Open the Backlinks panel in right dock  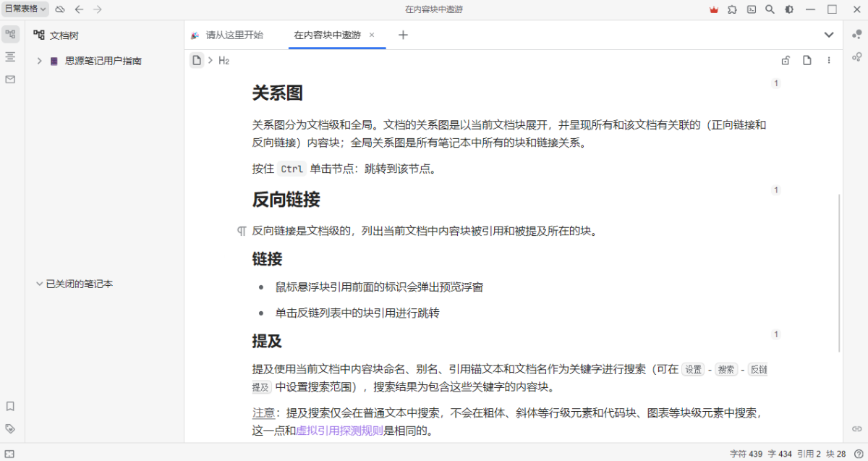point(857,428)
